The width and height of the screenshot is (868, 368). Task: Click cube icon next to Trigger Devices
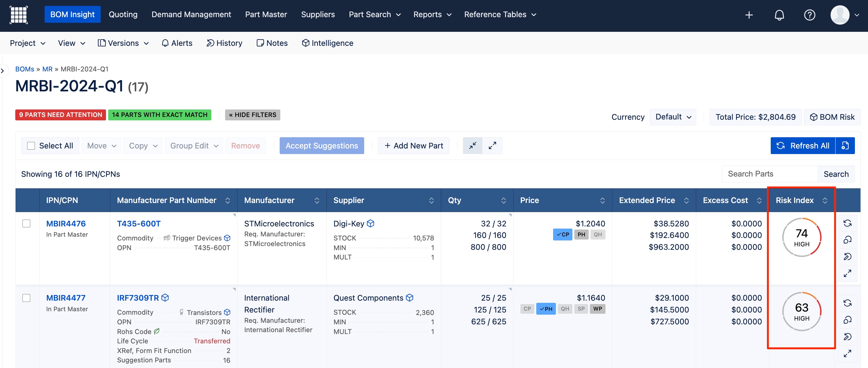[x=227, y=238]
